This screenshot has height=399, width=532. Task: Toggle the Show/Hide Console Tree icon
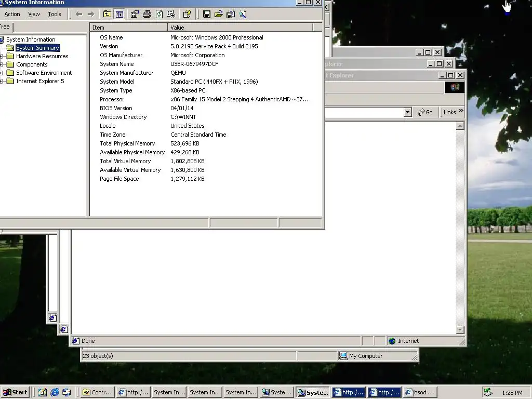point(119,14)
